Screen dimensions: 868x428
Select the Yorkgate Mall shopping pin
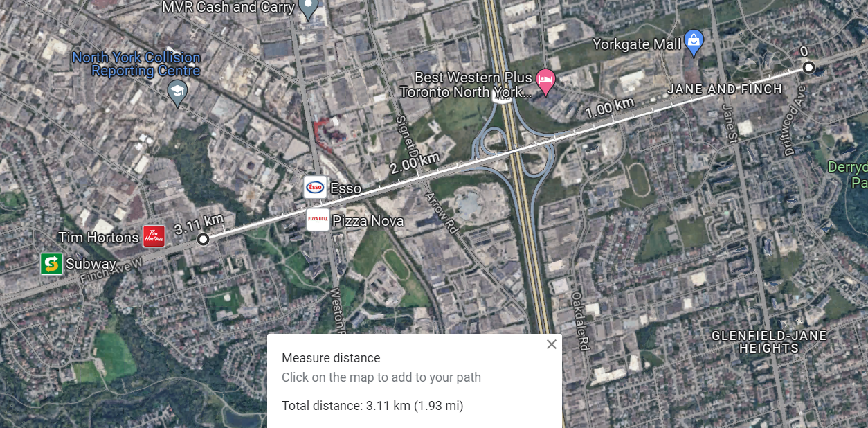pyautogui.click(x=694, y=43)
